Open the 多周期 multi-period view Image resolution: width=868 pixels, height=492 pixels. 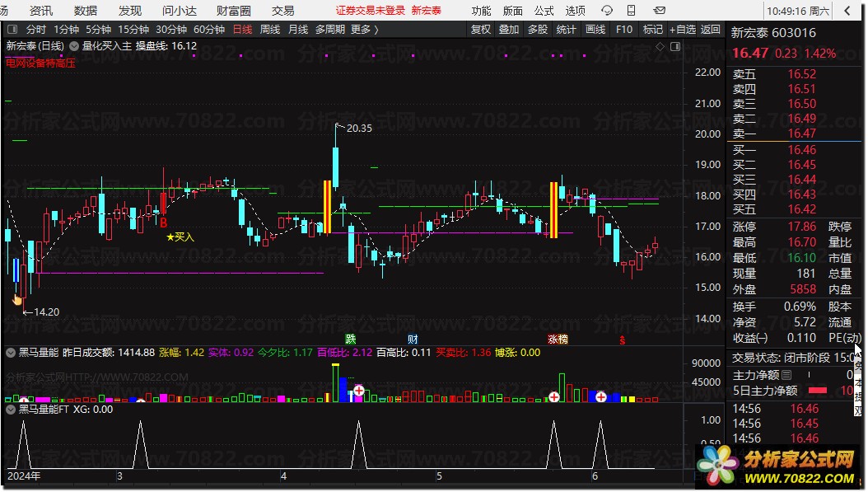330,30
